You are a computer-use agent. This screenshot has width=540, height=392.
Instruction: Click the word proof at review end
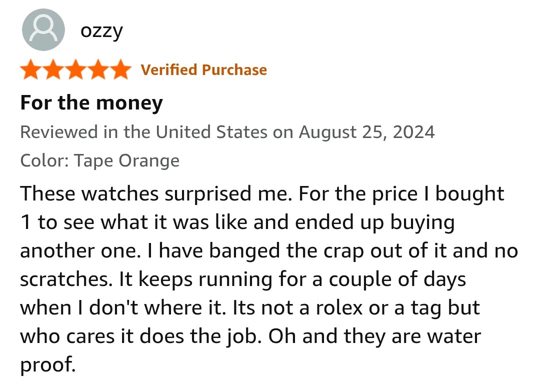coord(47,365)
